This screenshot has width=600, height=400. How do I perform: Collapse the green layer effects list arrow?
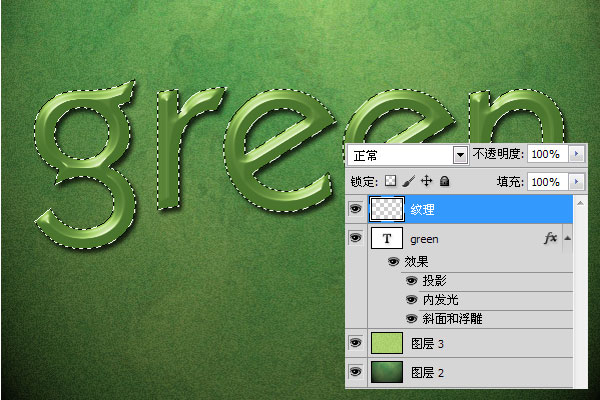point(568,239)
